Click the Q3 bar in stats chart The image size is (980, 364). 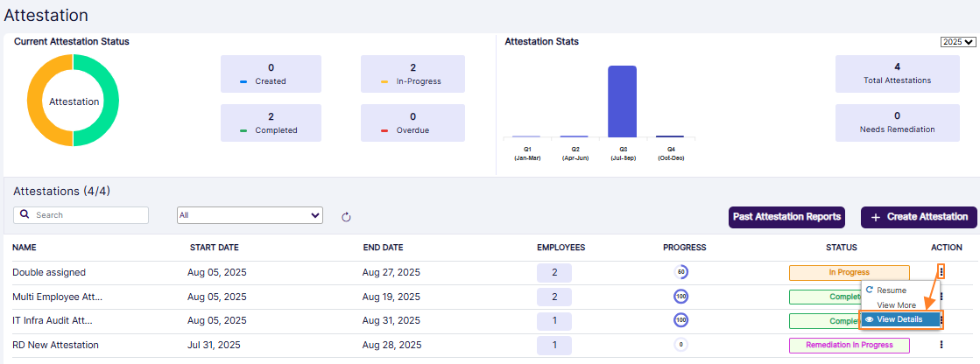[622, 101]
